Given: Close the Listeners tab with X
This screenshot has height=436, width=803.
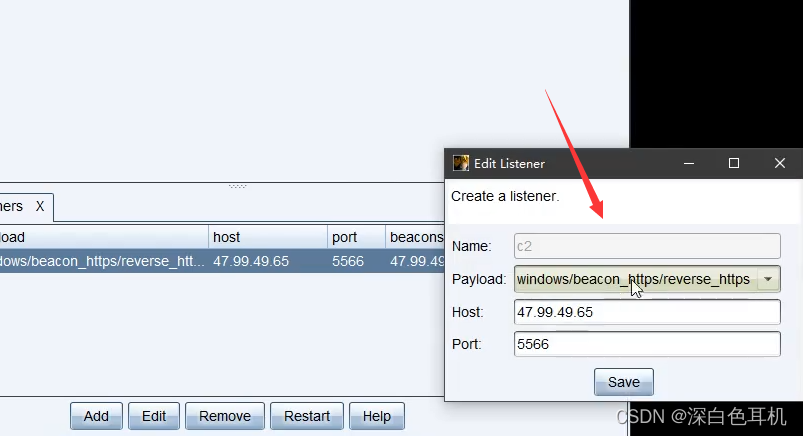Looking at the screenshot, I should click(39, 206).
